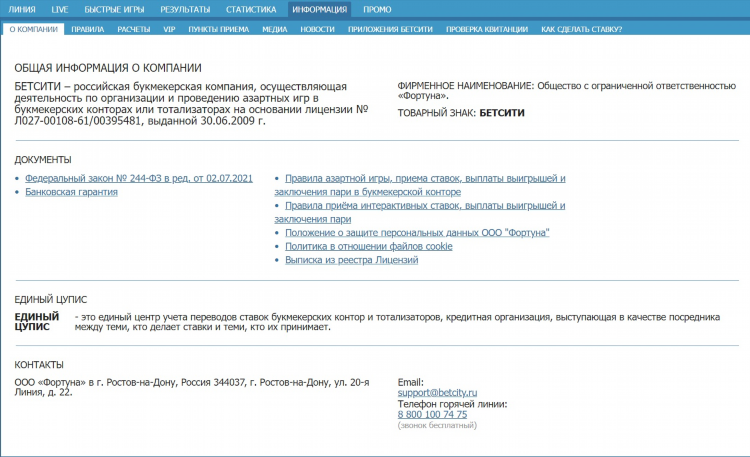Click the ФИРМЕННОЕ НАИМЕНОВАНИЕ company name text

pos(567,90)
